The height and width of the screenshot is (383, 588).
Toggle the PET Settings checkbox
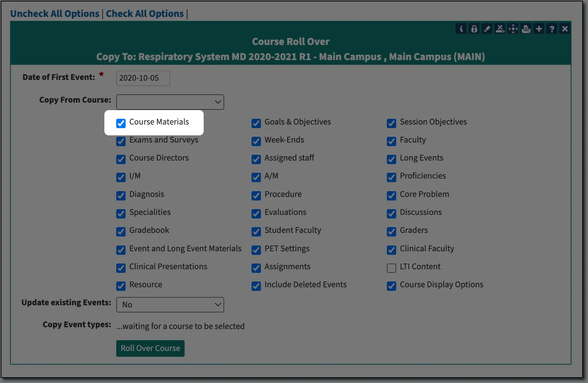[256, 250]
